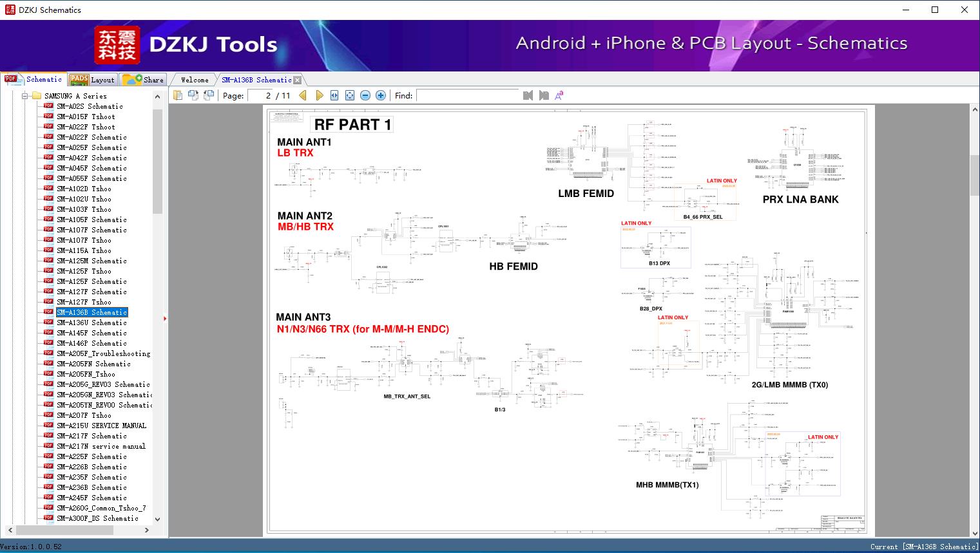Click PDF icon beside SM-A207F Tshoo
This screenshot has height=553, width=980.
pos(48,415)
